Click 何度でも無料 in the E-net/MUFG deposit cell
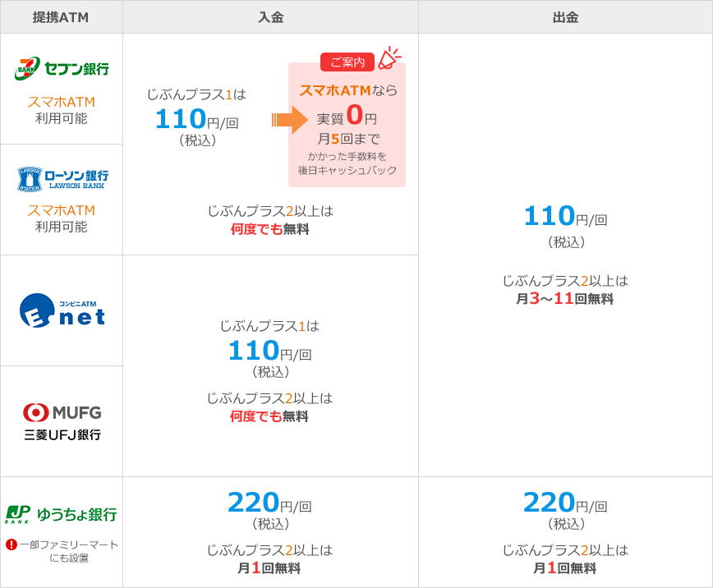The image size is (713, 588). coord(269,416)
